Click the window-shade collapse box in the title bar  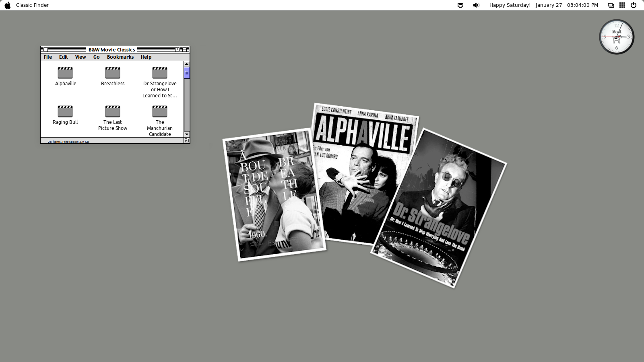pyautogui.click(x=184, y=50)
